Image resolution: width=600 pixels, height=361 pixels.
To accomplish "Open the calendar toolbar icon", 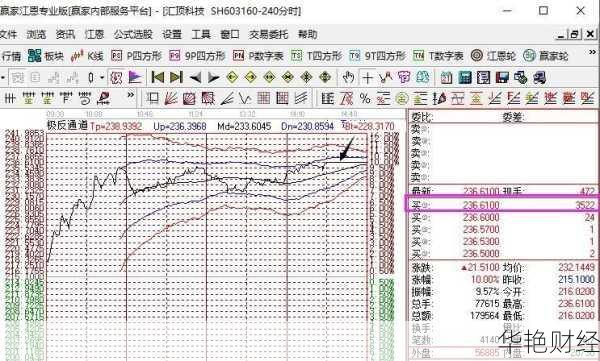I will (x=446, y=78).
